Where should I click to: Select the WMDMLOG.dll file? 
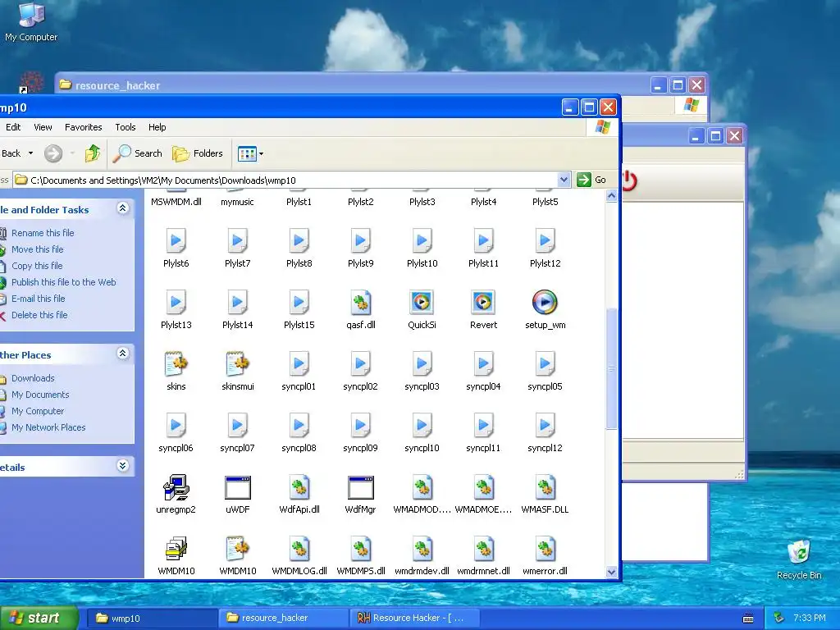(x=299, y=549)
